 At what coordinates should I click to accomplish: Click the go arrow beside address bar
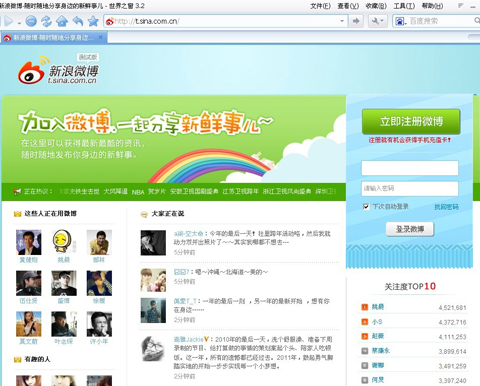coord(356,21)
